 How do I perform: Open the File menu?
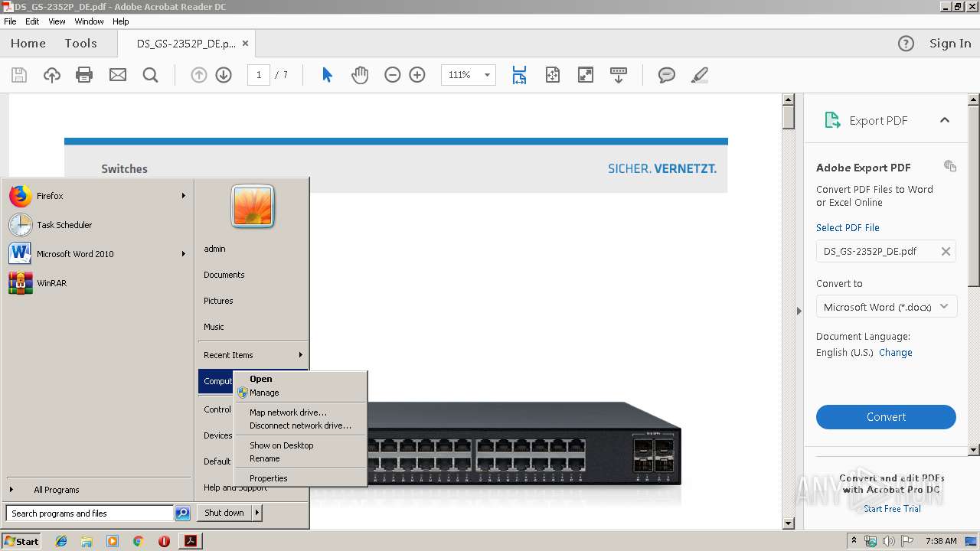tap(10, 21)
